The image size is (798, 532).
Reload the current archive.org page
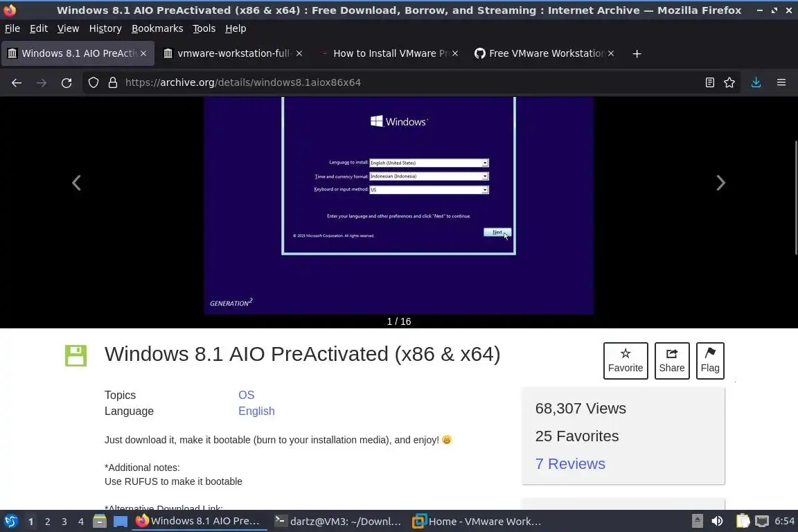click(x=66, y=82)
